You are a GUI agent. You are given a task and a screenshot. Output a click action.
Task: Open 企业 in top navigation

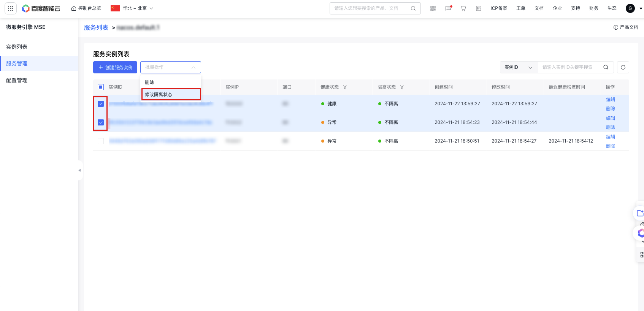[x=557, y=8]
